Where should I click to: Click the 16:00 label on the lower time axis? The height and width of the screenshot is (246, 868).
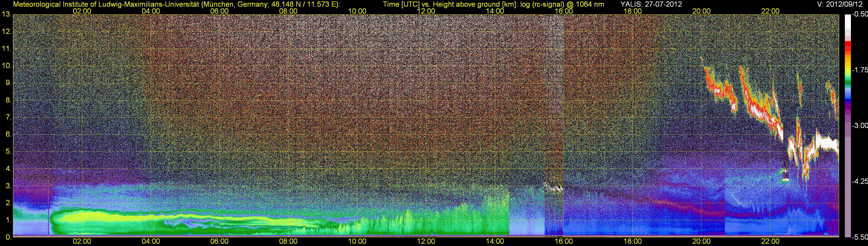pos(564,241)
